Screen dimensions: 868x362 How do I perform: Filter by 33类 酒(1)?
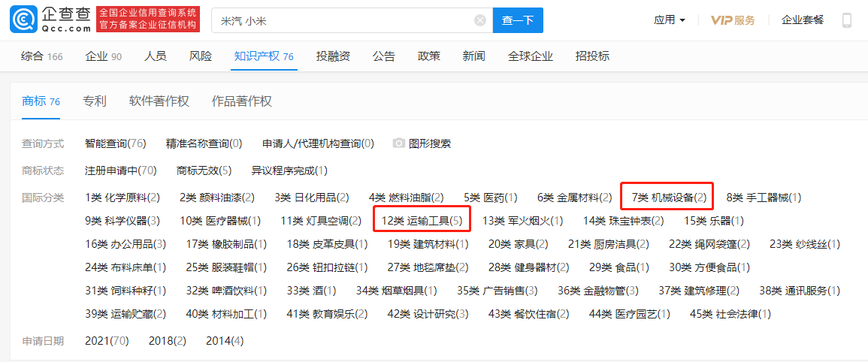click(x=312, y=291)
